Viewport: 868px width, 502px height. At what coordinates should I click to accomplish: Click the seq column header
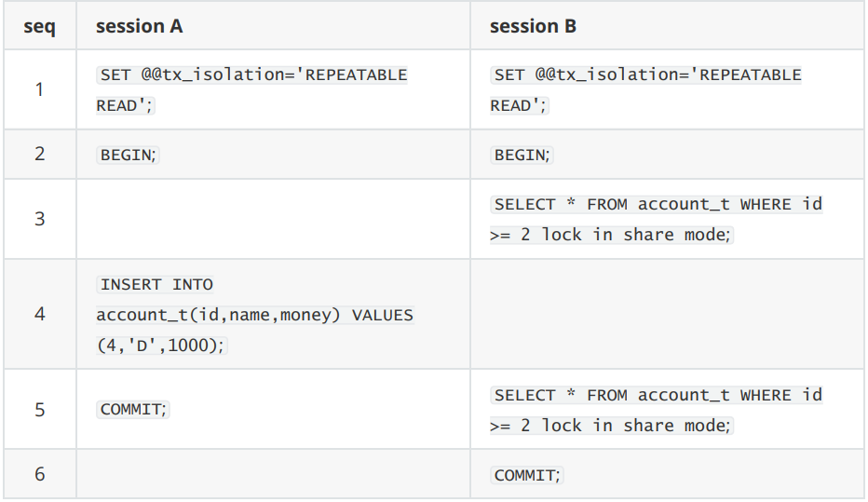pos(40,26)
